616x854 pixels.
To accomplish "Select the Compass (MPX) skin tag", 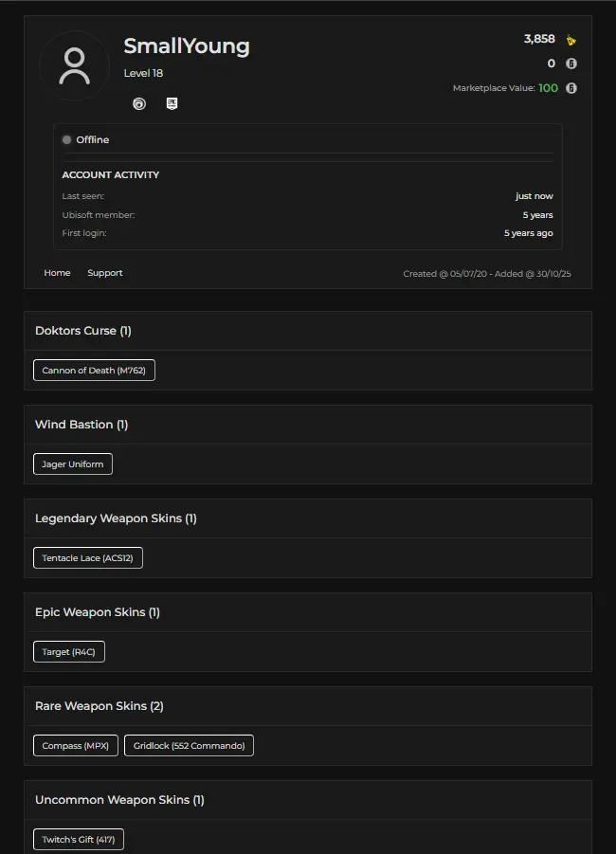I will [76, 746].
